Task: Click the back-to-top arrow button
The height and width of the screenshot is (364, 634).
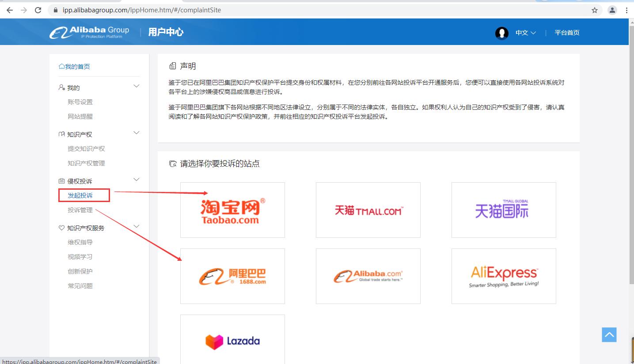Action: pyautogui.click(x=609, y=335)
